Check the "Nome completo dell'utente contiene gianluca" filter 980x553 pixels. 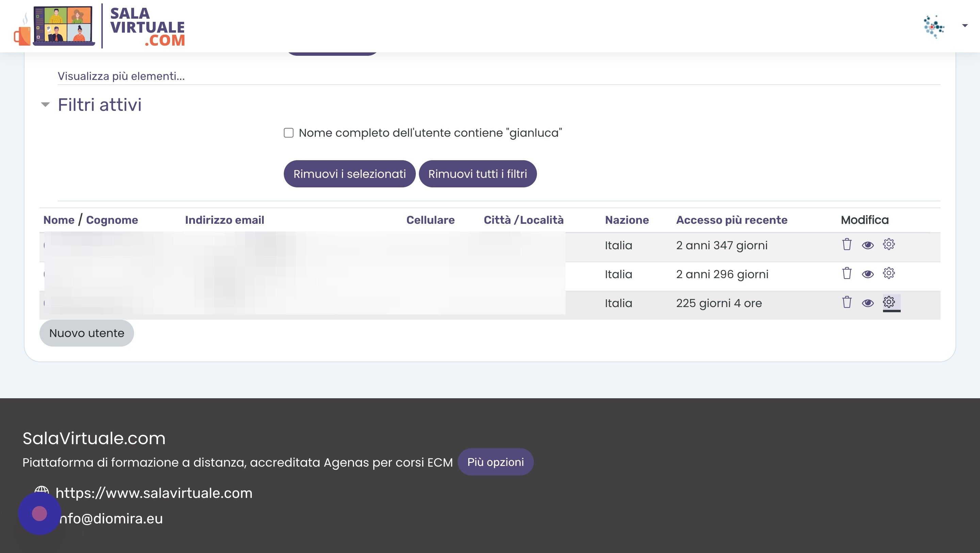click(x=289, y=133)
